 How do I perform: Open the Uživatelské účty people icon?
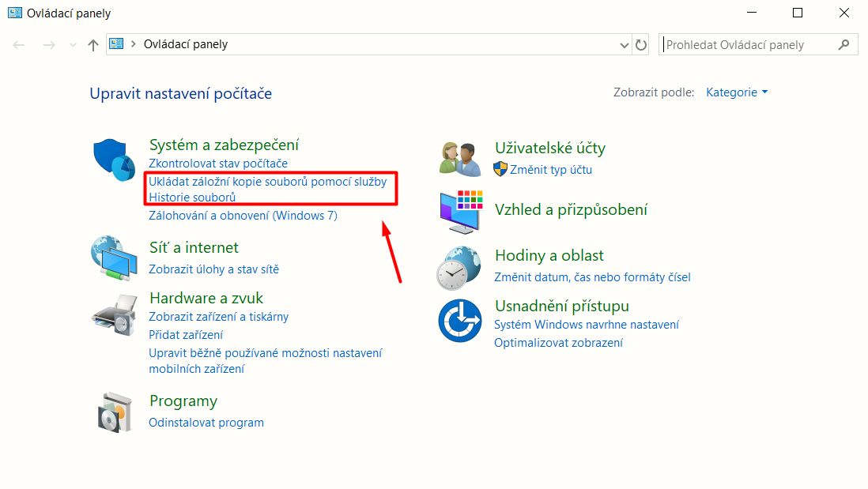[x=459, y=159]
